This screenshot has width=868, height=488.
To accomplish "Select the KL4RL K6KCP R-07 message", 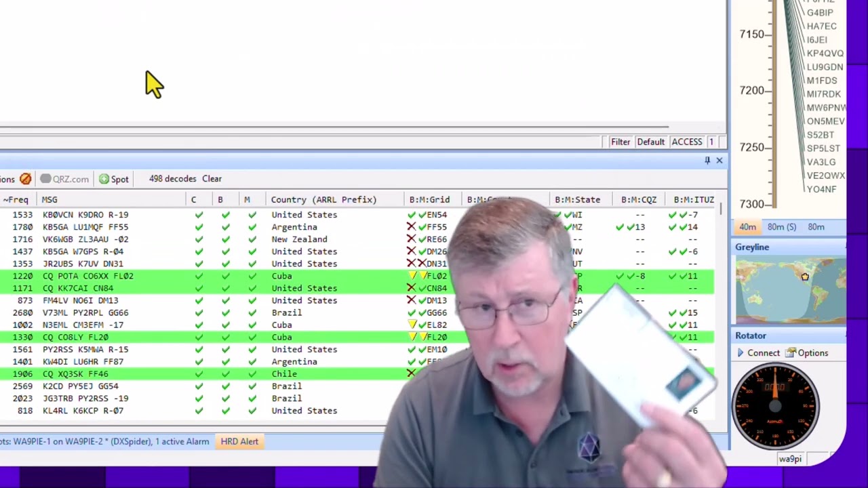I will 83,411.
